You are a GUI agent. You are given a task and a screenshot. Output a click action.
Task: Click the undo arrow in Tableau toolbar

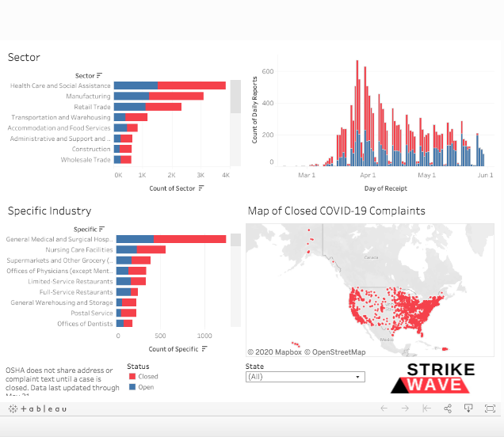384,408
